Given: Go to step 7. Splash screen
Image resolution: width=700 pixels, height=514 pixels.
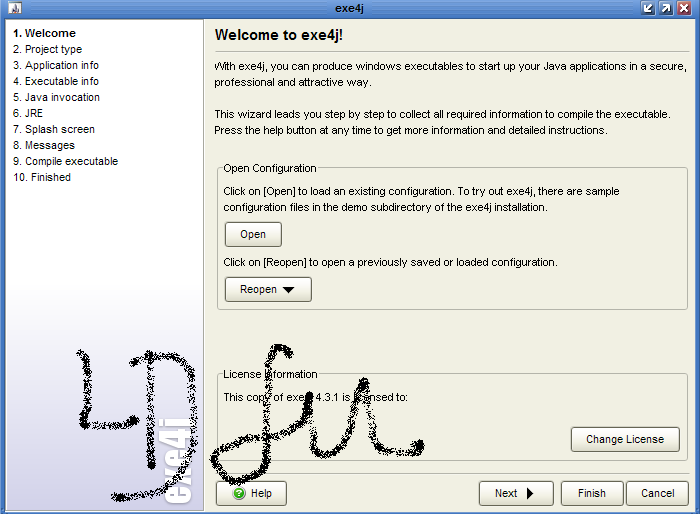Looking at the screenshot, I should click(54, 130).
